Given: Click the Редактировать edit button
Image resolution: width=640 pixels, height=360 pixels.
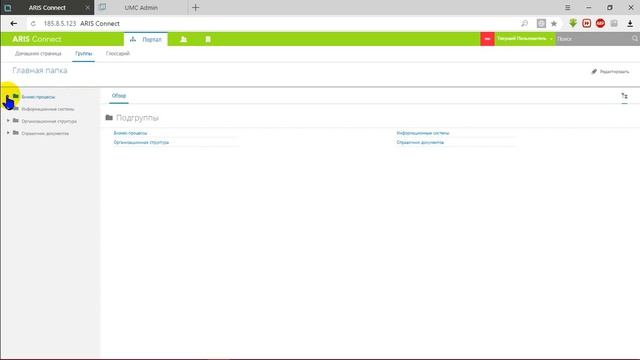Looking at the screenshot, I should [610, 71].
